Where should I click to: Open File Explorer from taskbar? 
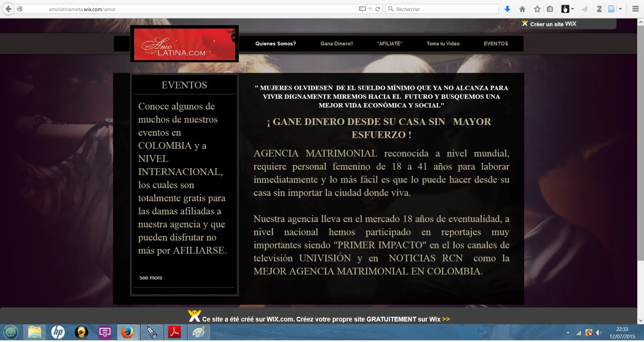tap(35, 332)
